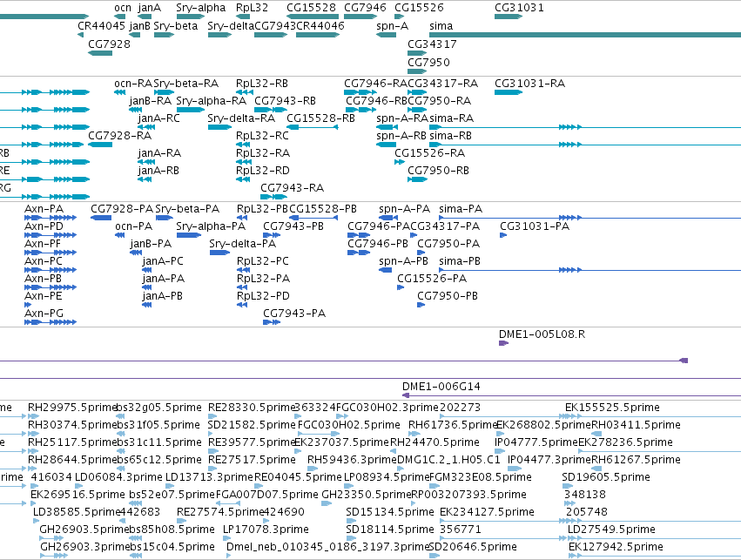Click protein 'CG7943-PA'

point(294,314)
